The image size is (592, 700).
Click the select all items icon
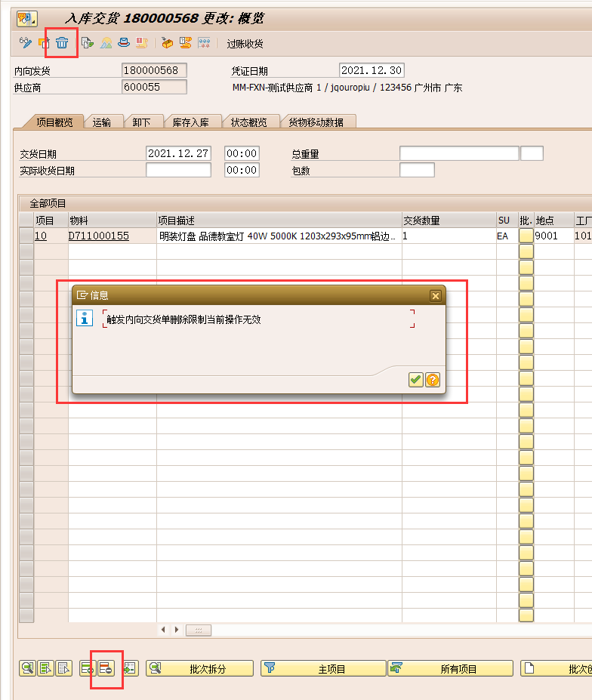click(46, 668)
